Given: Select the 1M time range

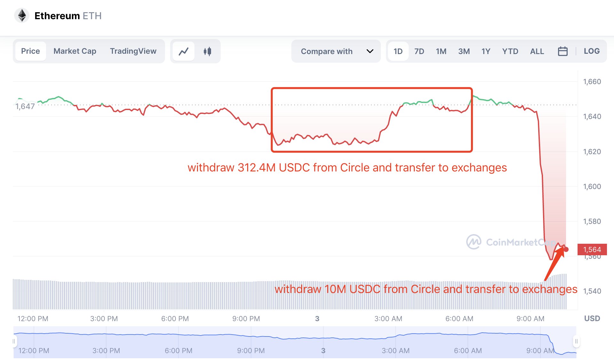Looking at the screenshot, I should tap(441, 51).
